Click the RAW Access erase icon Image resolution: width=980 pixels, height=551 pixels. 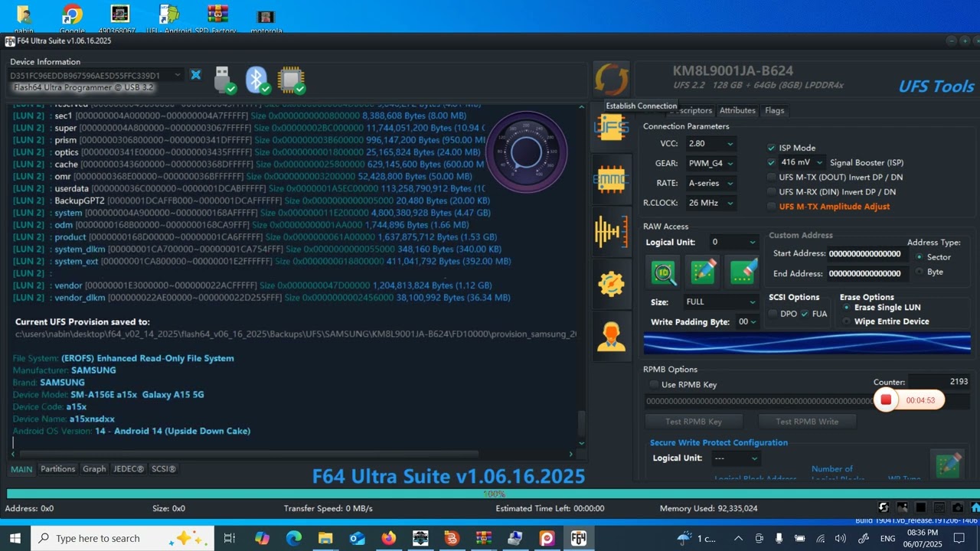743,272
